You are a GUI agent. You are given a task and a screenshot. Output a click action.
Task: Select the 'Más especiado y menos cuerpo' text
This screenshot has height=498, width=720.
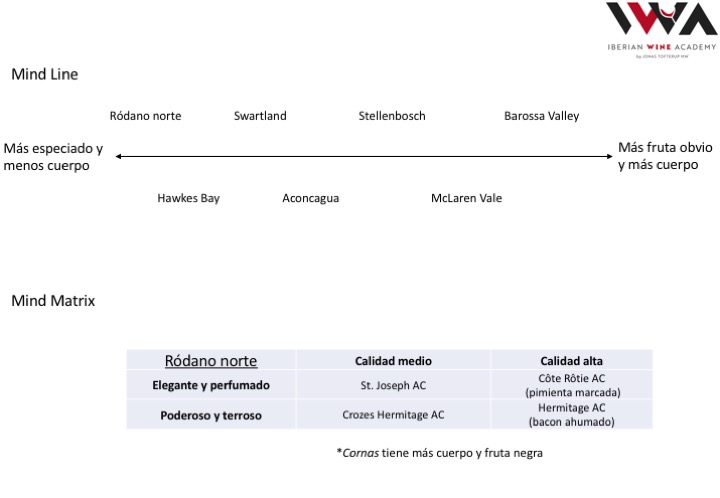pyautogui.click(x=53, y=157)
